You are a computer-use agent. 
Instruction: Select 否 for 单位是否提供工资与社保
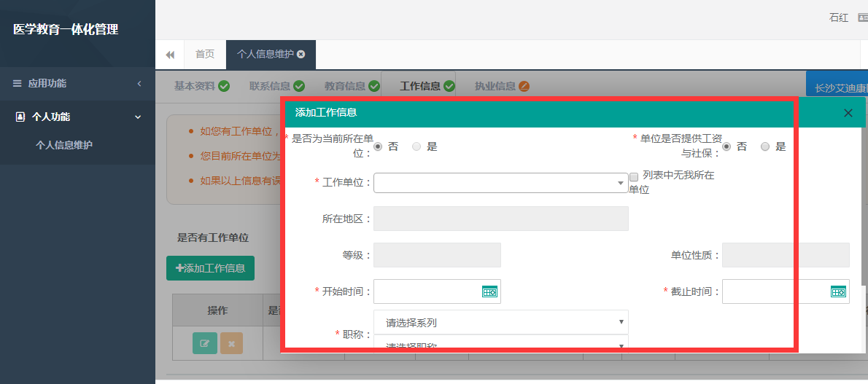[x=726, y=146]
